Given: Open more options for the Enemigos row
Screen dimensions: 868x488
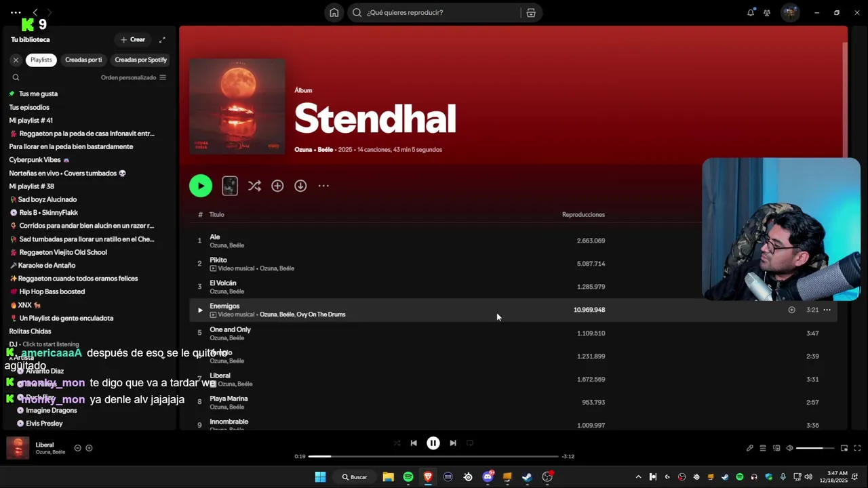Looking at the screenshot, I should [x=827, y=310].
